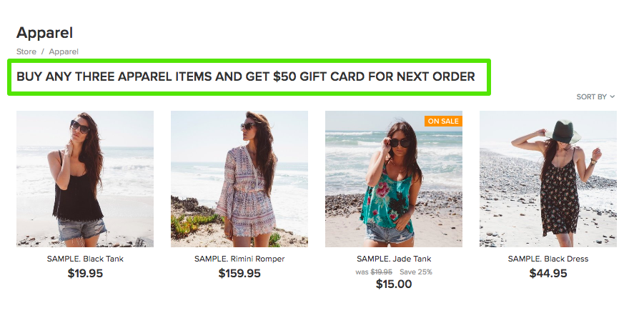Click the Apparel breadcrumb link
The width and height of the screenshot is (644, 318).
point(64,51)
